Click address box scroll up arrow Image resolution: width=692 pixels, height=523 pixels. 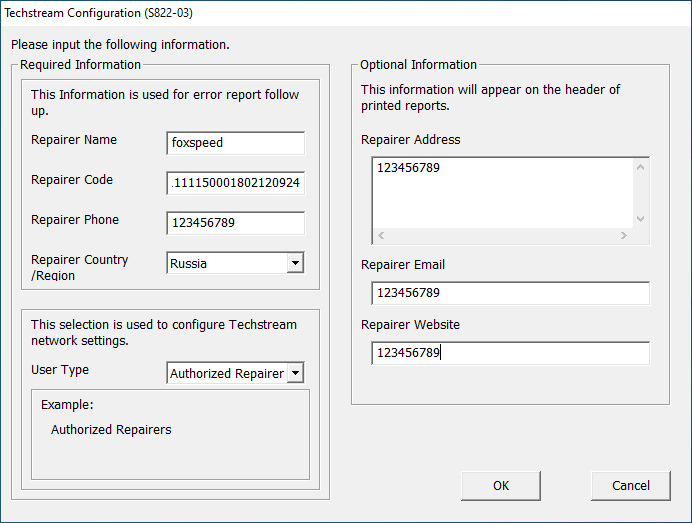[641, 167]
